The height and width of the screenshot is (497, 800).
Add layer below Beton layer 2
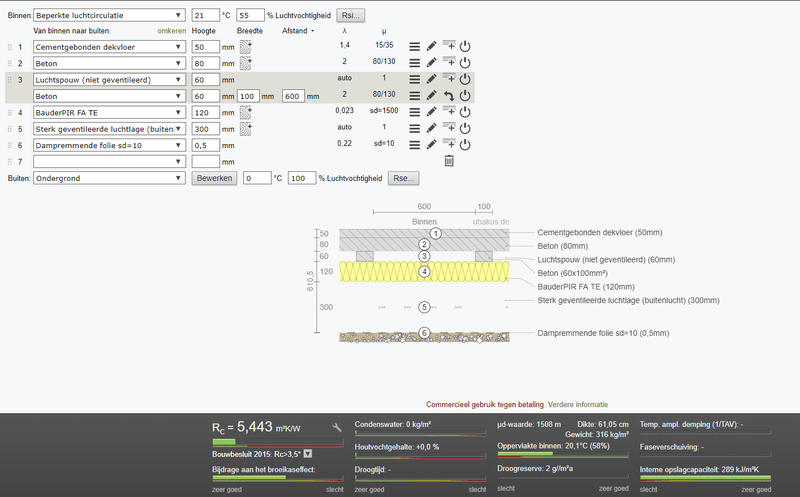pos(449,62)
